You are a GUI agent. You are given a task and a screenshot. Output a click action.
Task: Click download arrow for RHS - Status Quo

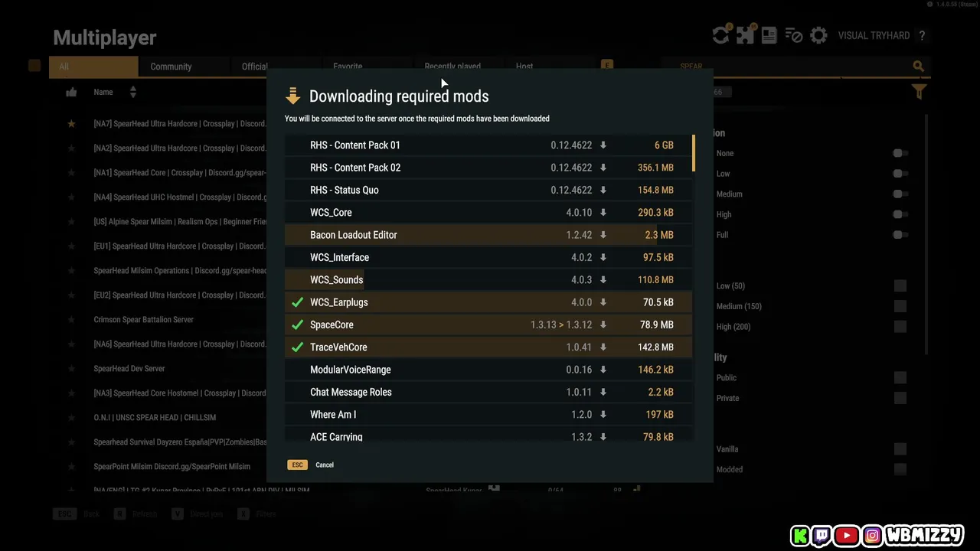(603, 190)
